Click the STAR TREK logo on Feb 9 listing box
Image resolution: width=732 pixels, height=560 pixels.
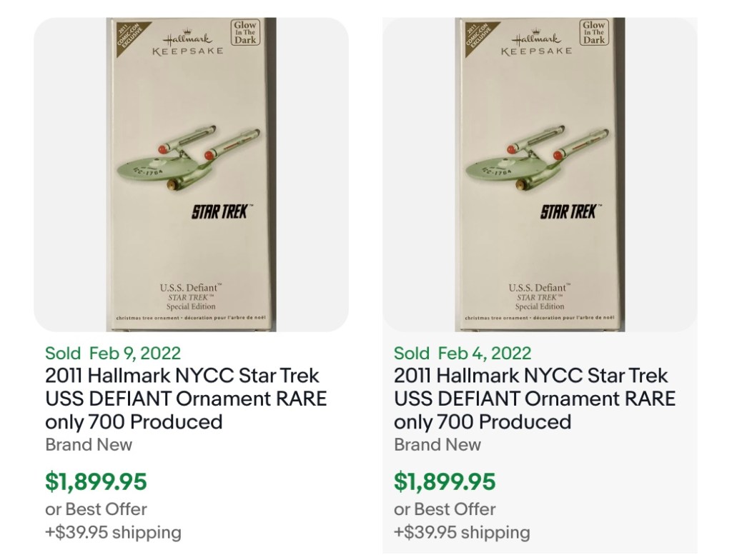(222, 212)
